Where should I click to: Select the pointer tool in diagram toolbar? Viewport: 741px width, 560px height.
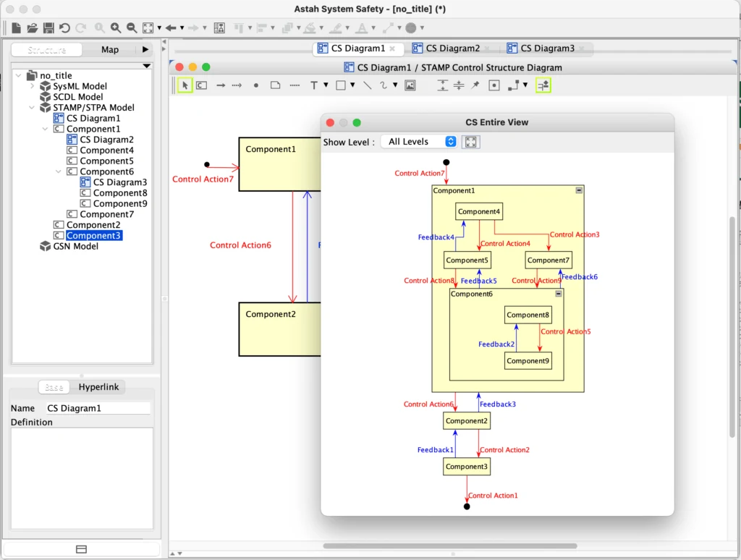tap(185, 85)
